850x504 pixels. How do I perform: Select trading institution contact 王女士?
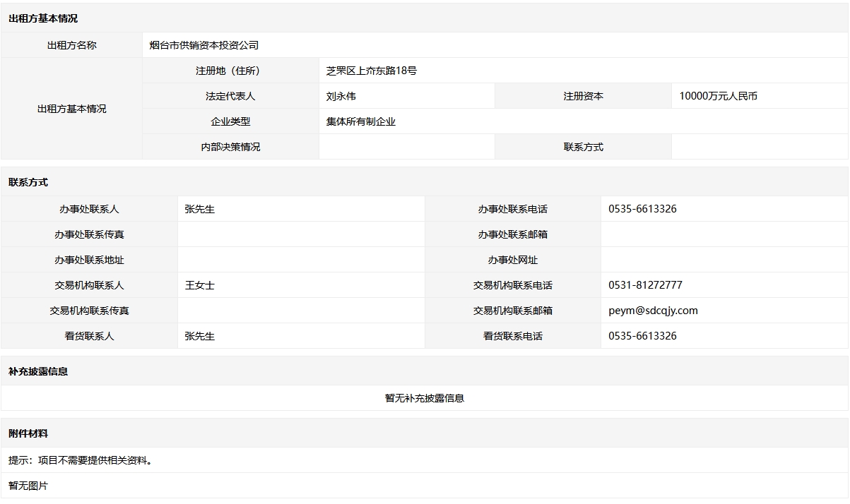[x=199, y=285]
